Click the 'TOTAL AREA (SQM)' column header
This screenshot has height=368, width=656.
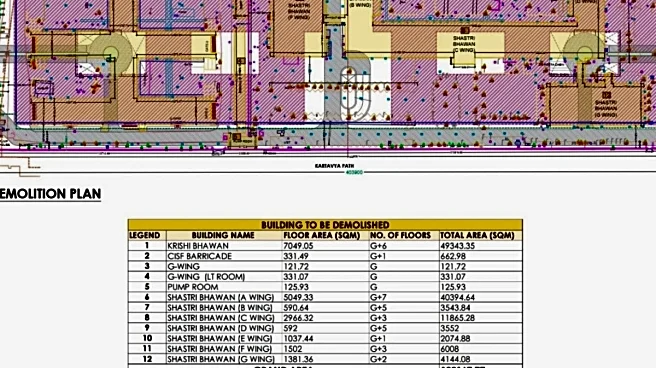tap(477, 235)
